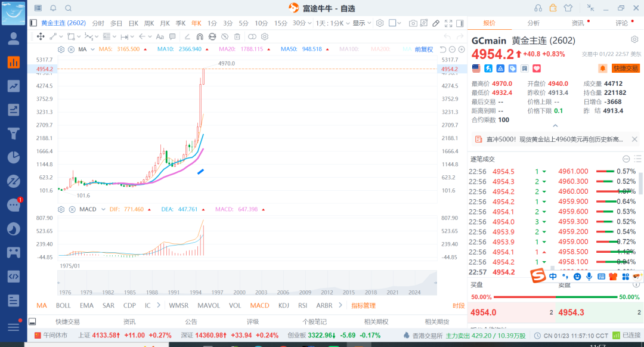Screen dimensions: 644x347
Task: Toggle the right panel layout icon
Action: (x=460, y=23)
